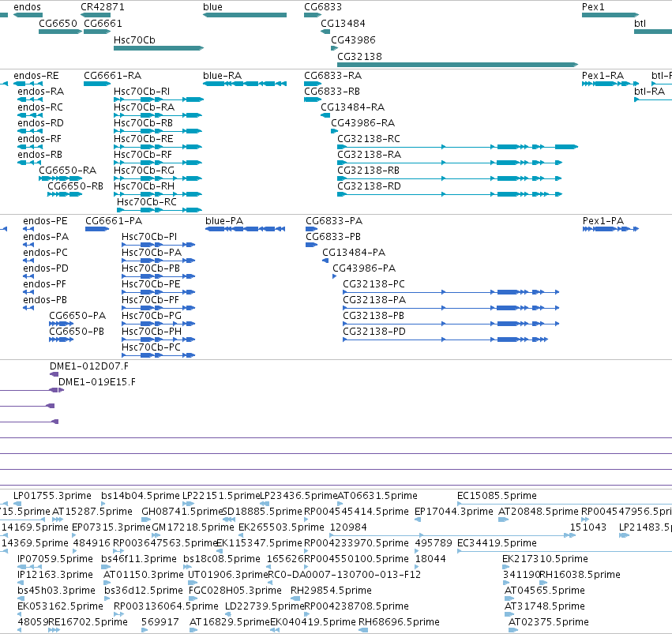The width and height of the screenshot is (672, 634).
Task: Open transcript 'endos-RE'
Action: click(36, 76)
